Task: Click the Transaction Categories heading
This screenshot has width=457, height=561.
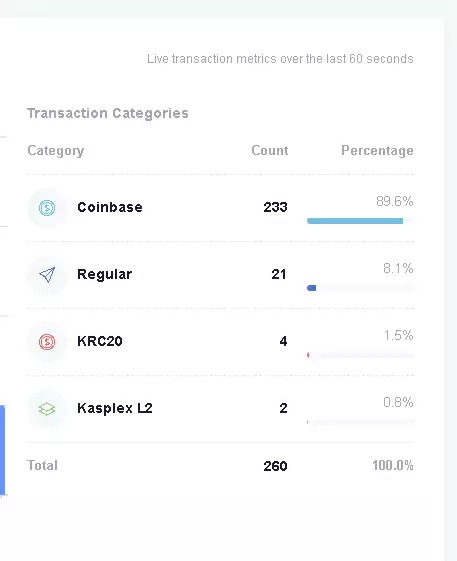Action: pos(108,113)
